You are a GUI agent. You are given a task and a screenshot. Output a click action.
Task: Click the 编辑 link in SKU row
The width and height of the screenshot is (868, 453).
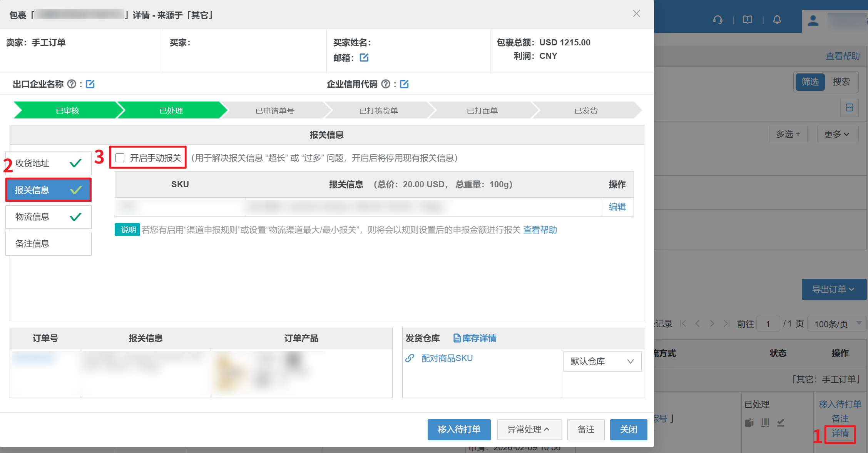[617, 207]
